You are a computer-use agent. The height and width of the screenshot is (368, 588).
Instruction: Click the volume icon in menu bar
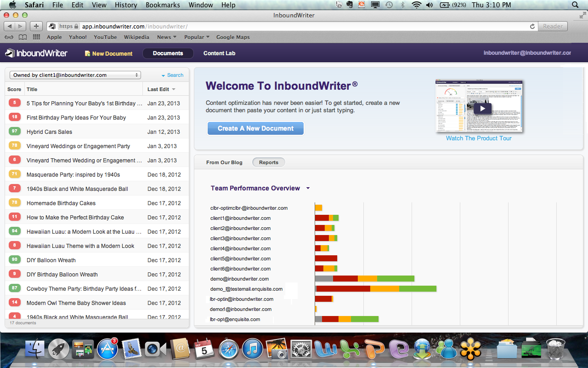click(430, 5)
